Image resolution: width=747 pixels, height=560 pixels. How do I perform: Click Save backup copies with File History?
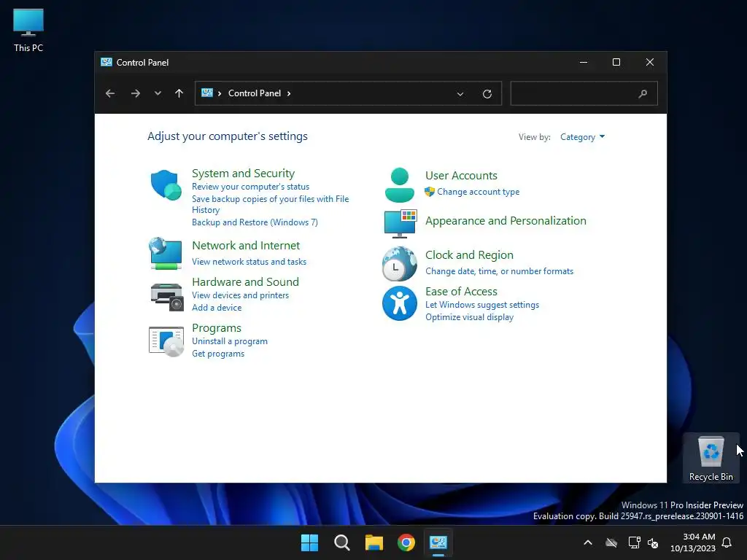(x=270, y=204)
